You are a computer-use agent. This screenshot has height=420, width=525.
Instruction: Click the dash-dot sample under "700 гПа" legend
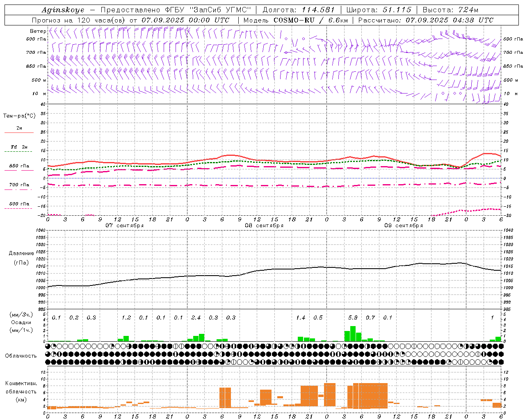point(18,189)
